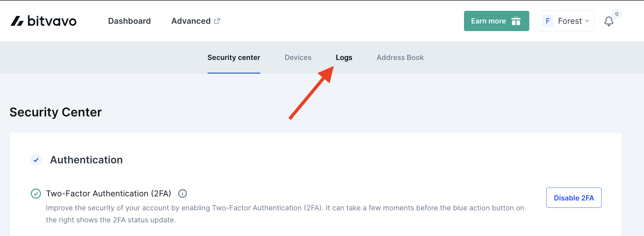Image resolution: width=644 pixels, height=236 pixels.
Task: Click the external link icon beside Advanced
Action: click(x=217, y=21)
